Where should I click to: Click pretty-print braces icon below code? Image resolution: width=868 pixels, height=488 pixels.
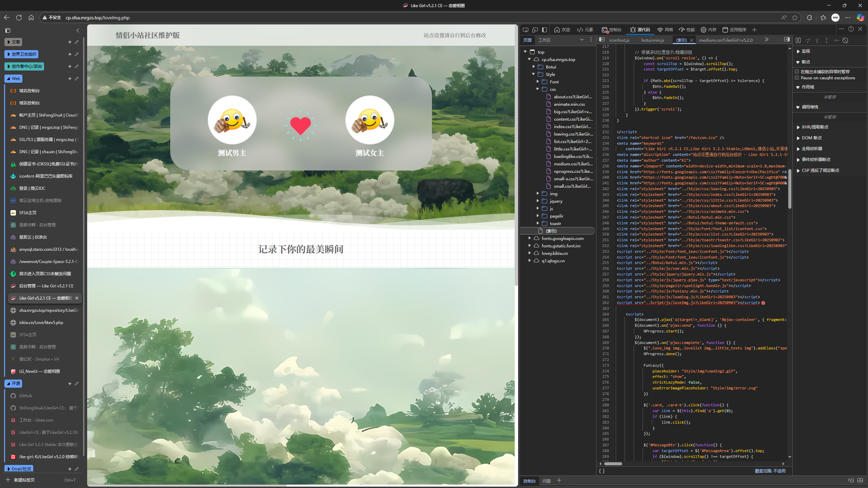click(x=601, y=471)
